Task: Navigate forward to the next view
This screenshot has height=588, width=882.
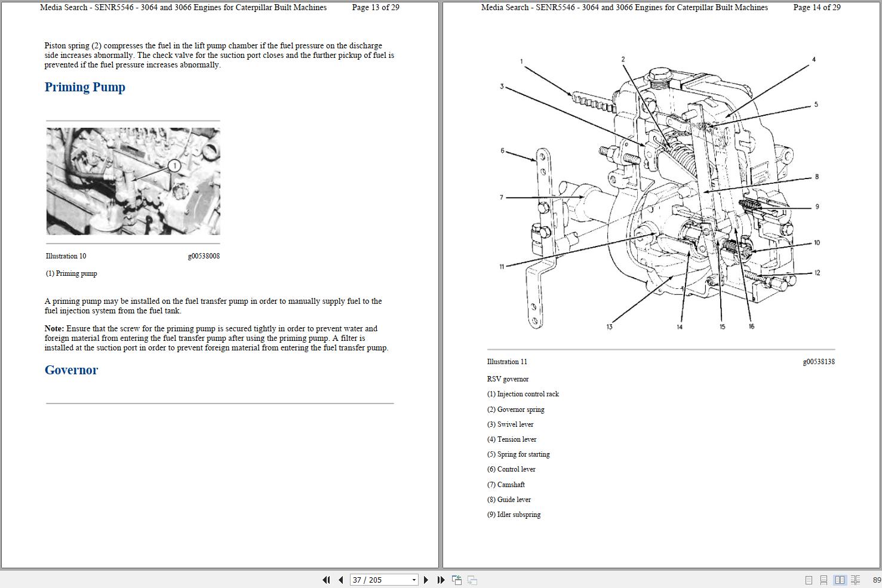Action: [472, 580]
